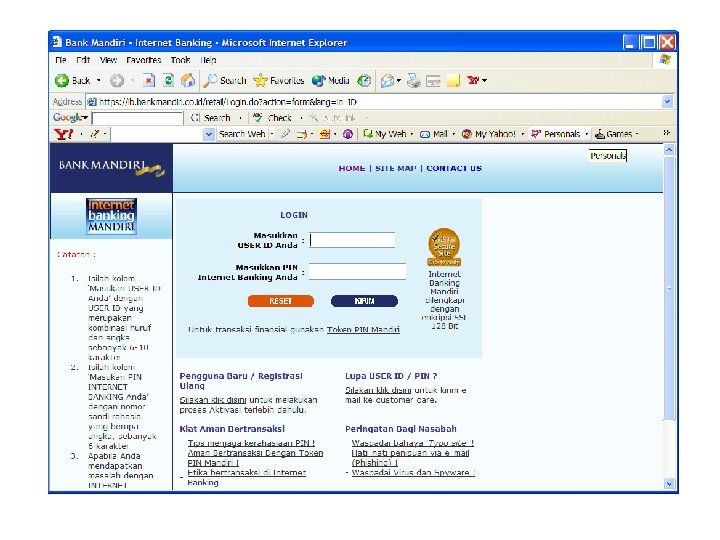The width and height of the screenshot is (720, 540).
Task: Click the purple Yahoo LAUNCHcast icon
Action: tap(348, 134)
